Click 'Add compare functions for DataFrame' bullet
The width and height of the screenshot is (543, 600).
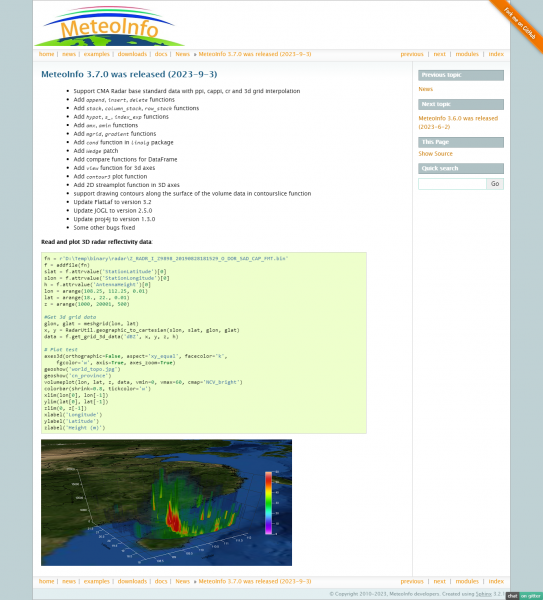125,159
